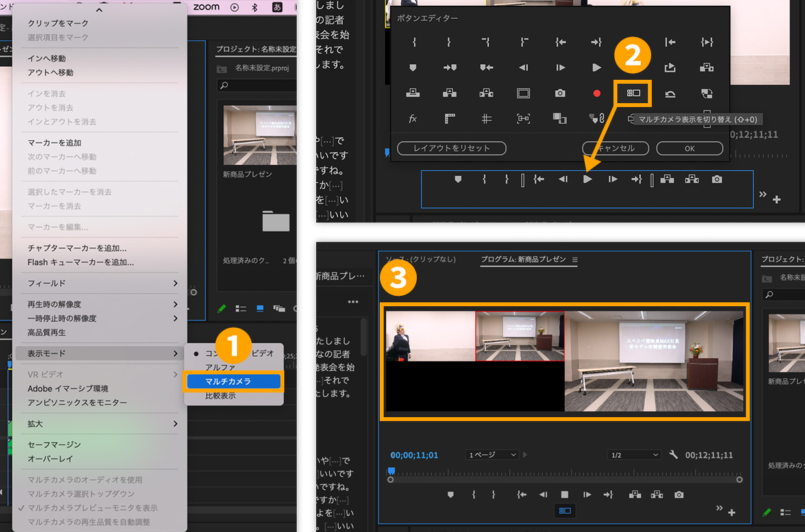Toggle セーフマージン in context menu
805x532 pixels.
click(99, 444)
